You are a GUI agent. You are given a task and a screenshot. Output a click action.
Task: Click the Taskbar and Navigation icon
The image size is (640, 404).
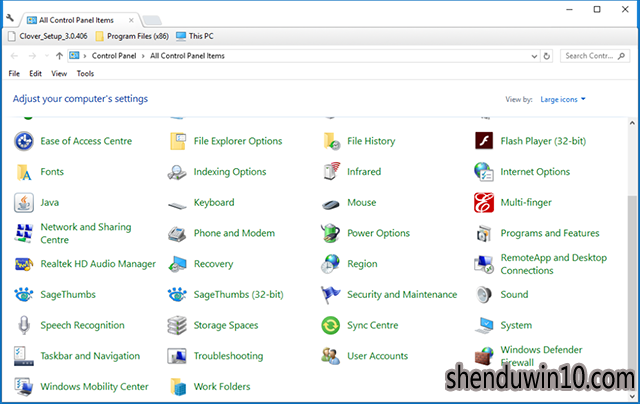tap(24, 356)
